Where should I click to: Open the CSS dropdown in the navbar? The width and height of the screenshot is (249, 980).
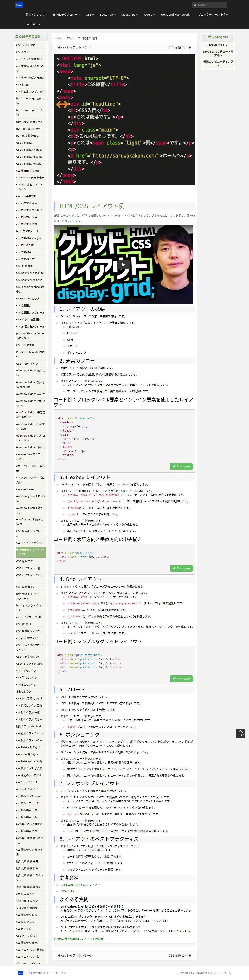pyautogui.click(x=89, y=15)
